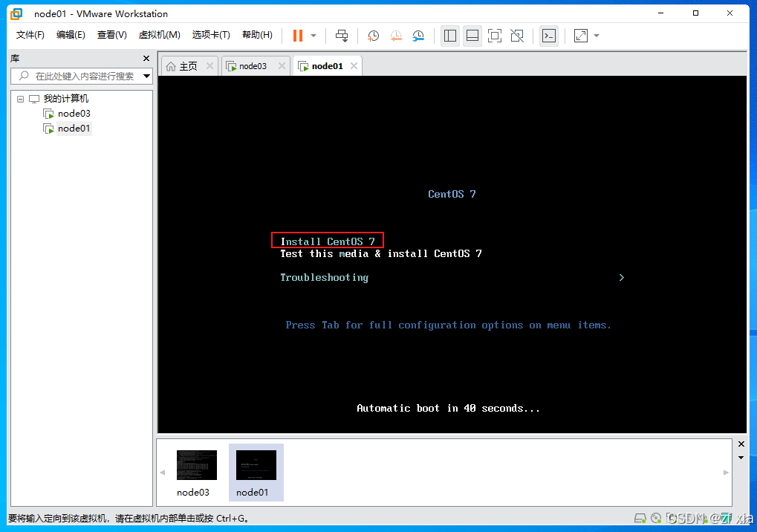The width and height of the screenshot is (757, 532).
Task: Open the 虚拟机(M) menu
Action: [x=159, y=35]
